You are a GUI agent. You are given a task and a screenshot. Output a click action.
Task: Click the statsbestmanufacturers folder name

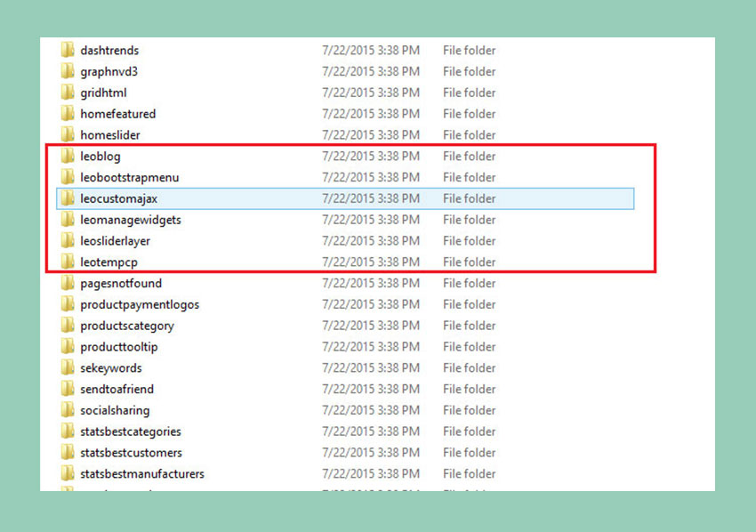141,474
